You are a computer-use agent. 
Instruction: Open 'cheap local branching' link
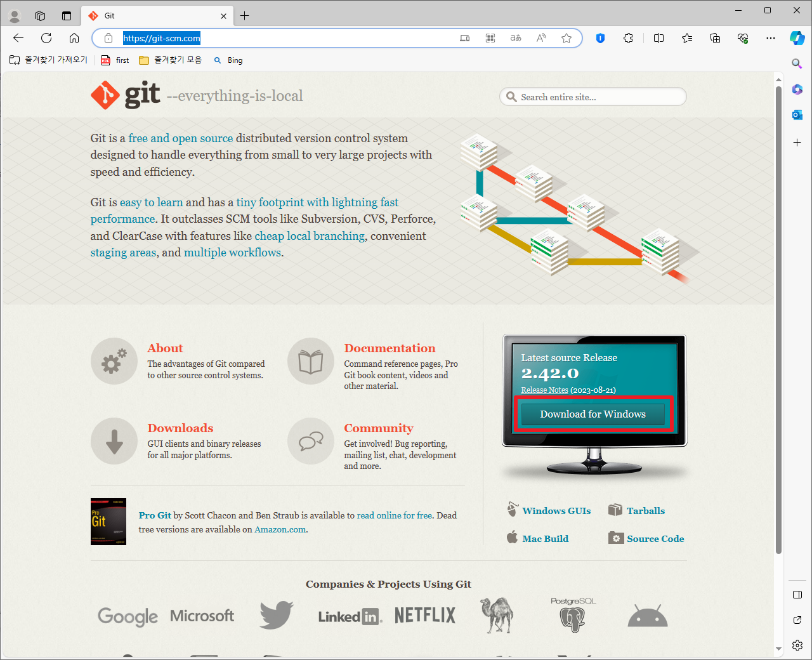point(310,236)
